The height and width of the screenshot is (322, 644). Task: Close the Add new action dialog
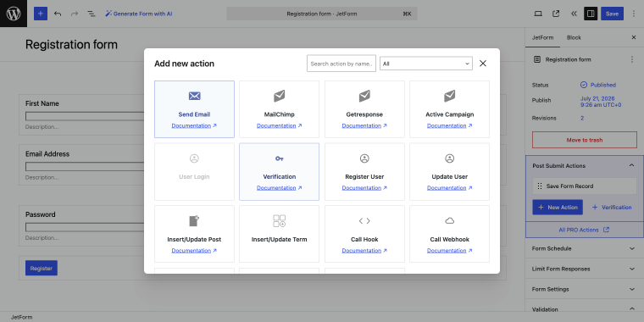pos(483,64)
